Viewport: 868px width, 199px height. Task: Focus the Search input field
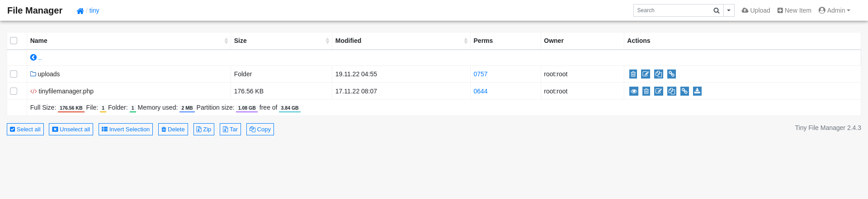(672, 10)
